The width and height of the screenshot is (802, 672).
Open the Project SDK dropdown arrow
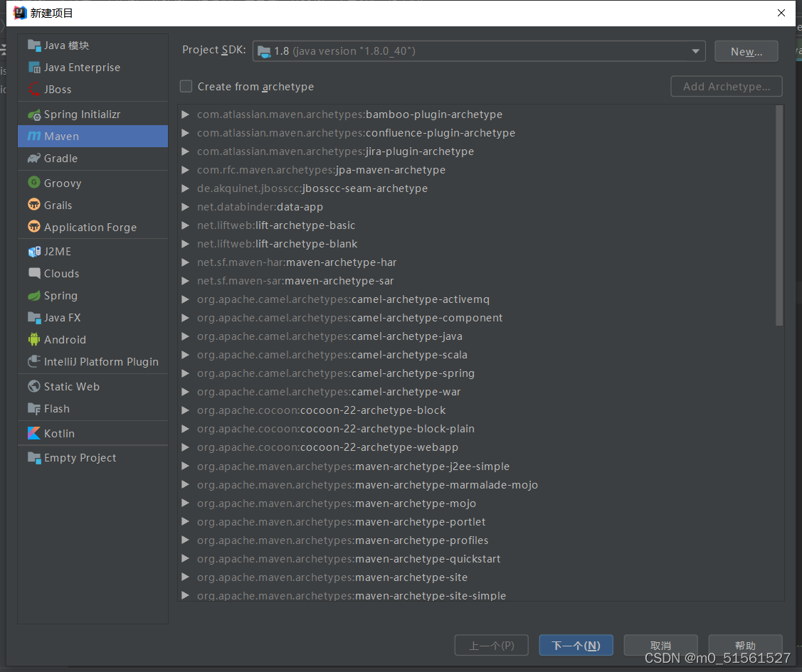(695, 51)
